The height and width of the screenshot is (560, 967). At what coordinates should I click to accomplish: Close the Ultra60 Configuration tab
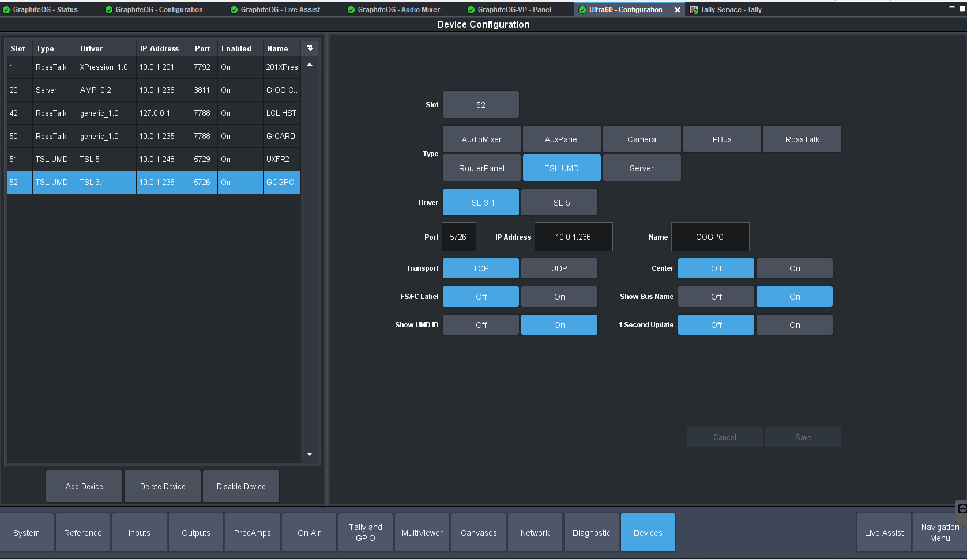click(x=678, y=10)
